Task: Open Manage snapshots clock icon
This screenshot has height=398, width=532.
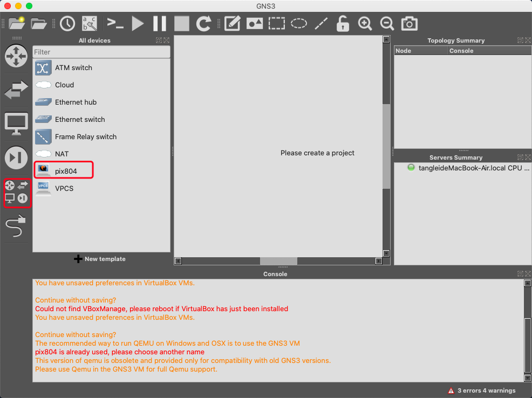Action: coord(67,24)
